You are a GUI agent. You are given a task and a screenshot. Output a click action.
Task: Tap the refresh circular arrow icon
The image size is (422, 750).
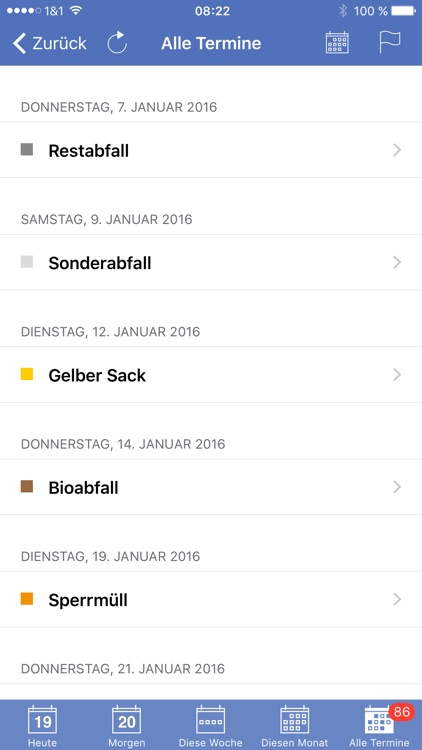pyautogui.click(x=117, y=43)
